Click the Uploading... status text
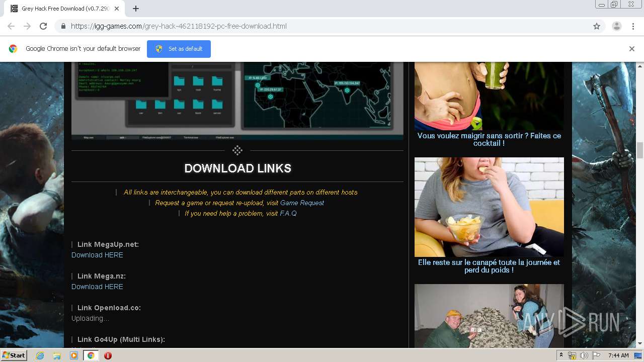 90,318
